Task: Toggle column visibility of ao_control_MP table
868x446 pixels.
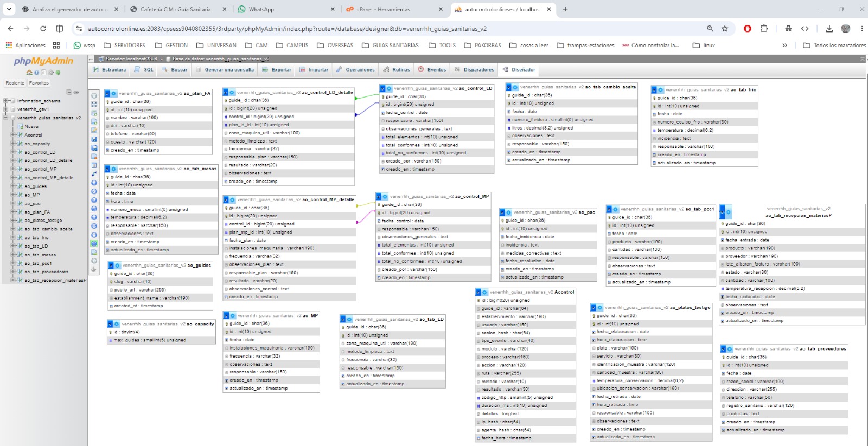Action: coord(379,197)
